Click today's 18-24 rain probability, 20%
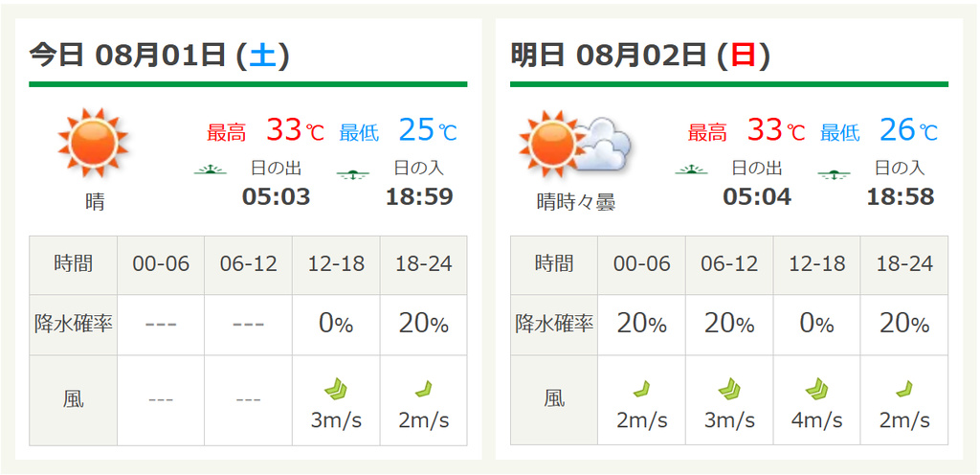 [424, 325]
